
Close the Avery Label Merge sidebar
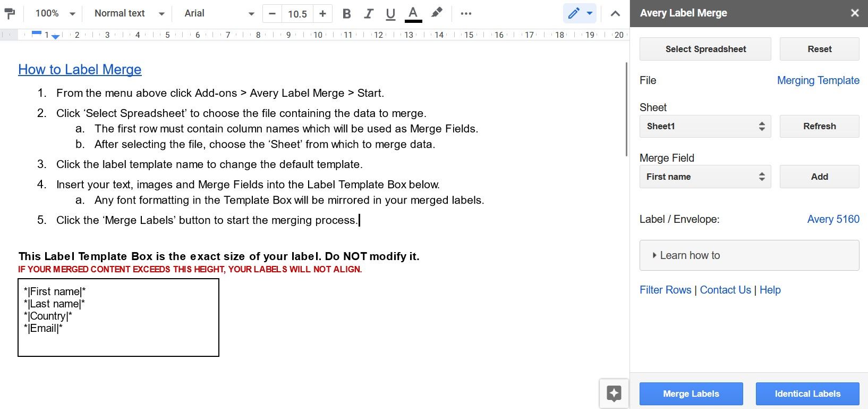855,13
